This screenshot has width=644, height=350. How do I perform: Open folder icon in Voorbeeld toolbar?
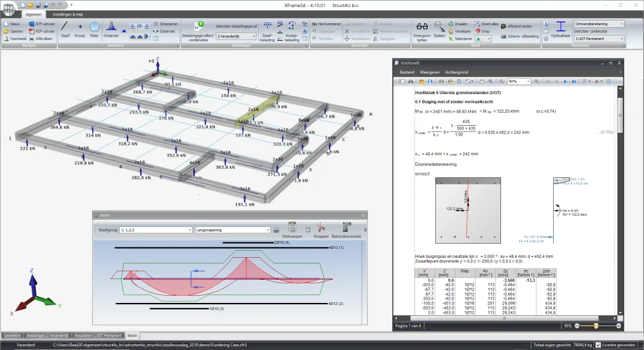421,81
